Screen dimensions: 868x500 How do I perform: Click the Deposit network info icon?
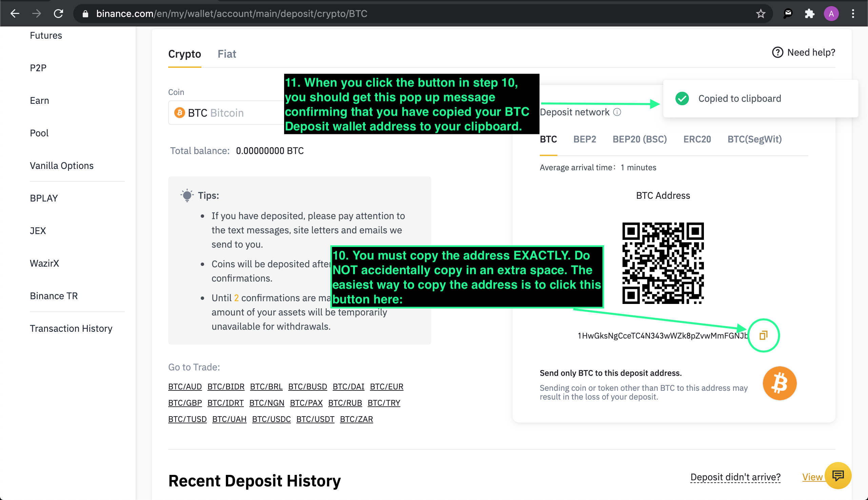coord(617,112)
